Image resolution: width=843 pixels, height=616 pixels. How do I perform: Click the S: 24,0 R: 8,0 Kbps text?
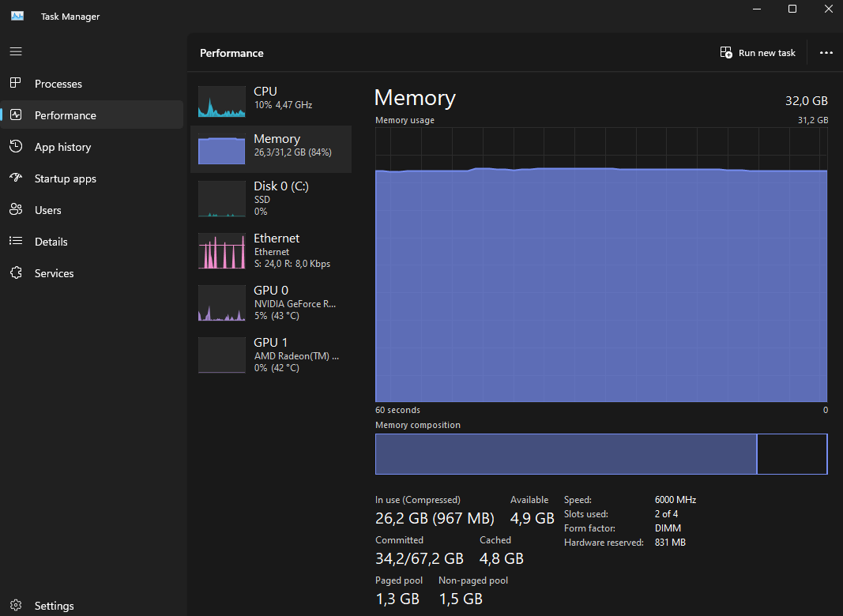click(292, 264)
